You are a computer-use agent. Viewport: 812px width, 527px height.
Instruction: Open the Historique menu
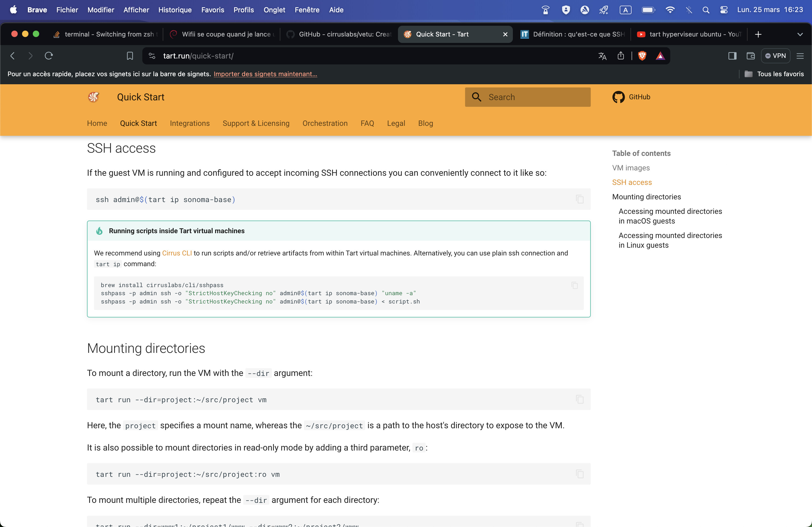(175, 10)
